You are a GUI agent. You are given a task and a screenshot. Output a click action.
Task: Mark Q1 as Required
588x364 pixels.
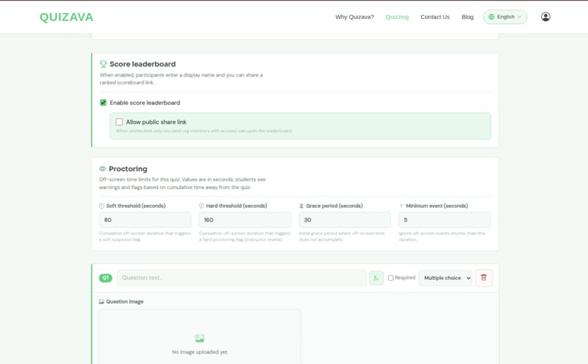390,278
